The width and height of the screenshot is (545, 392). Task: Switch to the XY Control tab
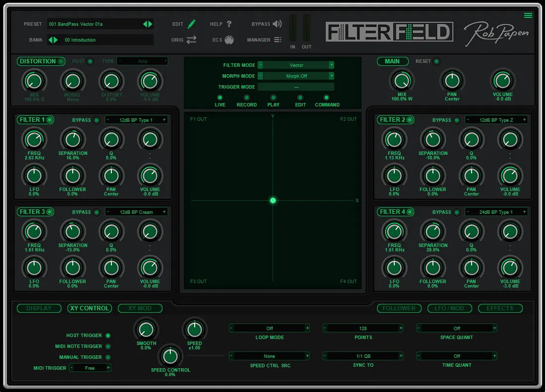(90, 308)
